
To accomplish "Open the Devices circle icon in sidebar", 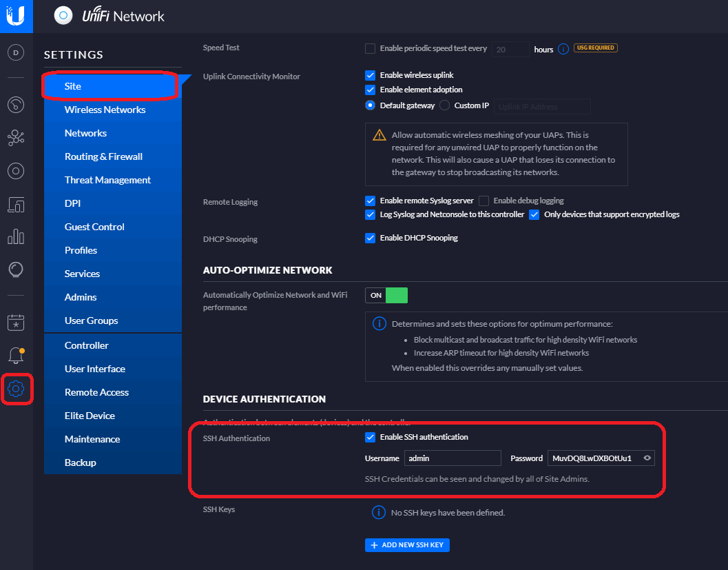I will [x=16, y=171].
